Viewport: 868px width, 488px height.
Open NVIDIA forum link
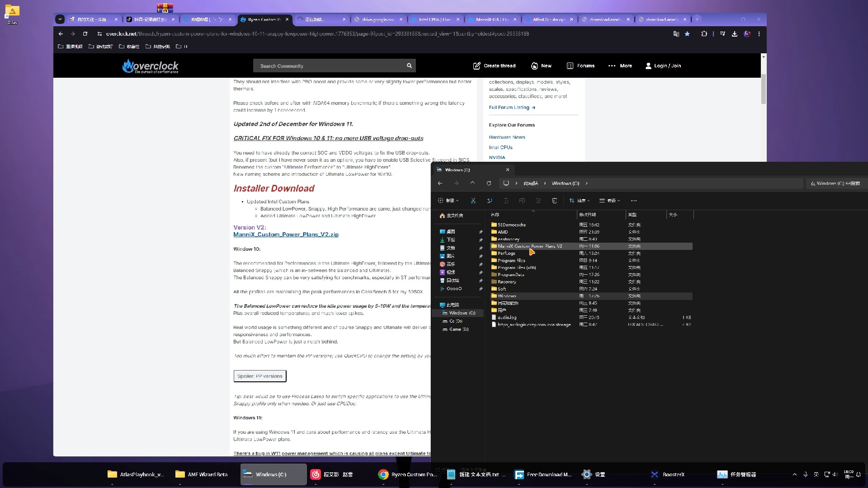point(497,157)
